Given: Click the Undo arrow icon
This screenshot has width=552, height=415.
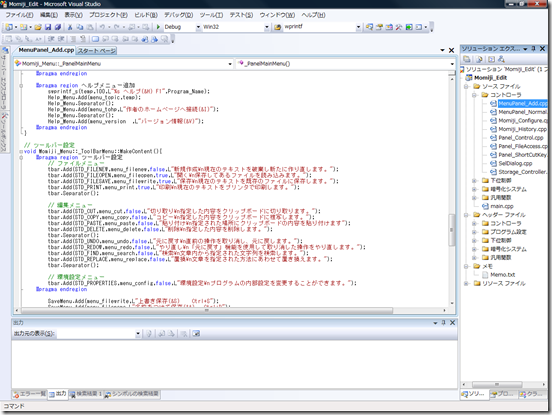Looking at the screenshot, I should tap(102, 27).
